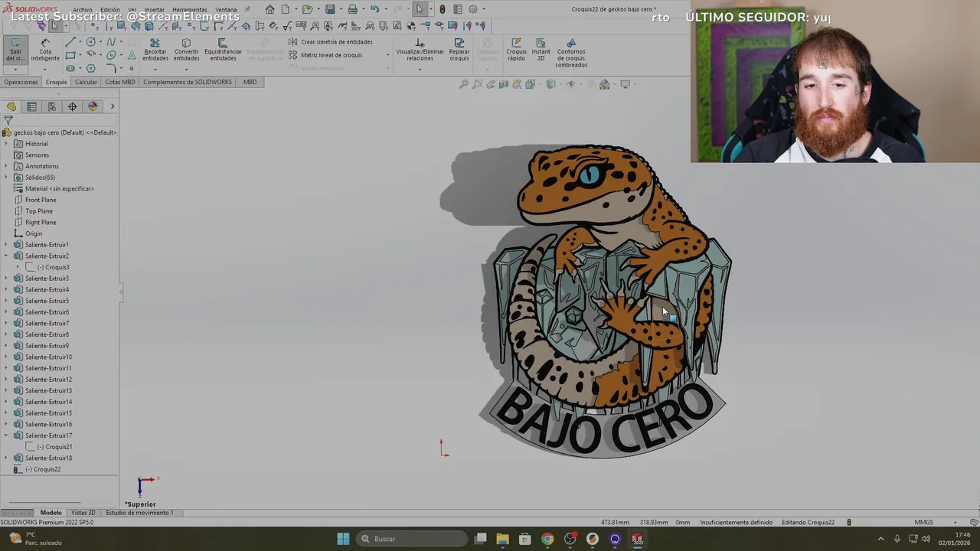Select (-) Croquis22 in the tree
The image size is (980, 551).
click(43, 469)
